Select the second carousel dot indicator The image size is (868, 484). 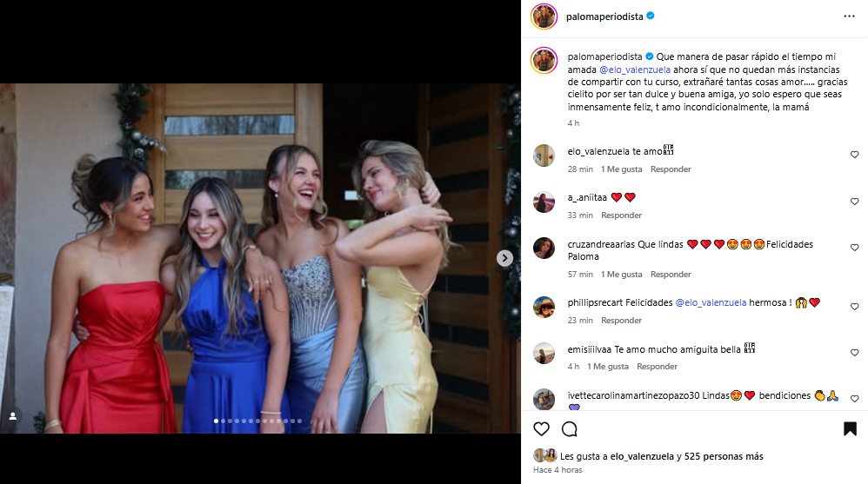click(224, 421)
